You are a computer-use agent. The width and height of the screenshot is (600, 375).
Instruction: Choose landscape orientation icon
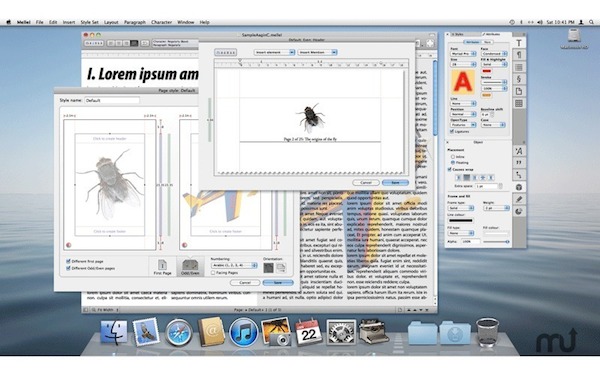281,268
